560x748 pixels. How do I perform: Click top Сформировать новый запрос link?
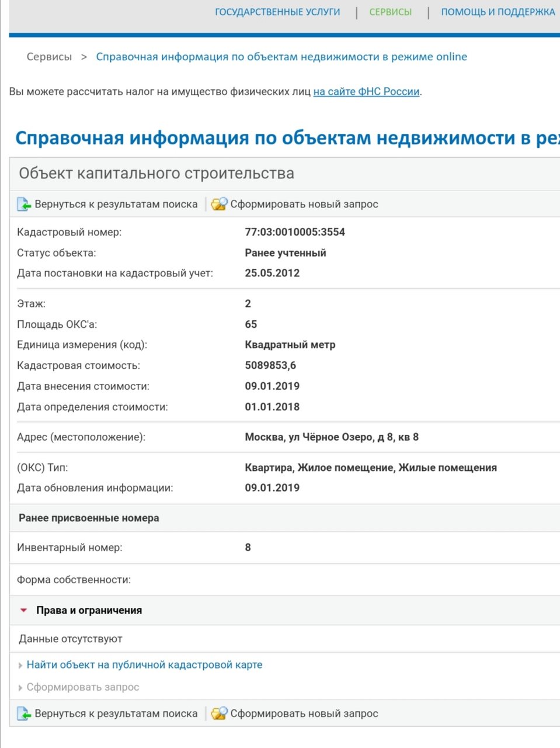pos(304,205)
